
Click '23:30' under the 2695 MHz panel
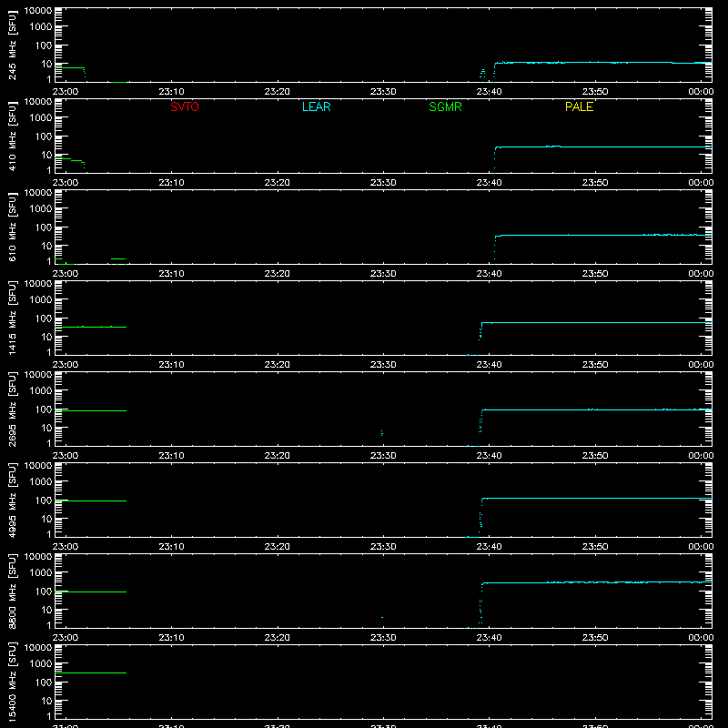click(383, 456)
